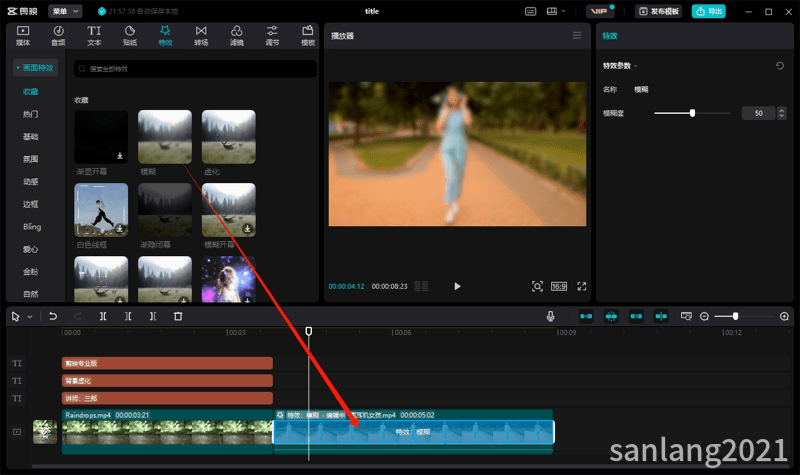The height and width of the screenshot is (475, 800).
Task: Select the 边框 category
Action: [x=31, y=204]
